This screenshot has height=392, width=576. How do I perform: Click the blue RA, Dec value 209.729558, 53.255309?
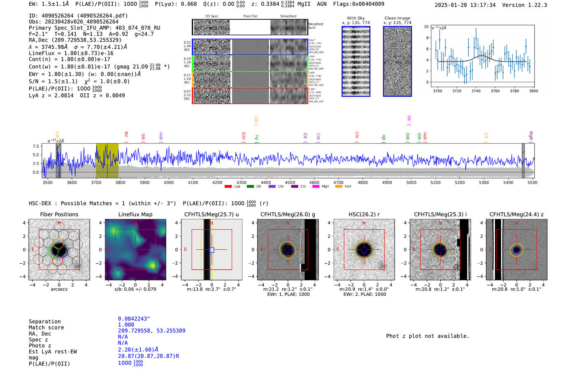pos(152,331)
